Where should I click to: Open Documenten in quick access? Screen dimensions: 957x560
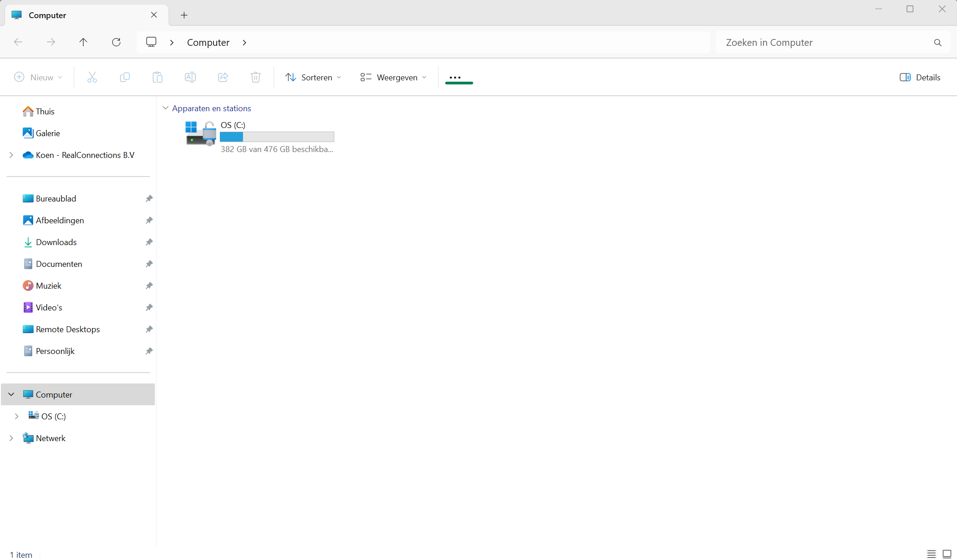tap(59, 264)
